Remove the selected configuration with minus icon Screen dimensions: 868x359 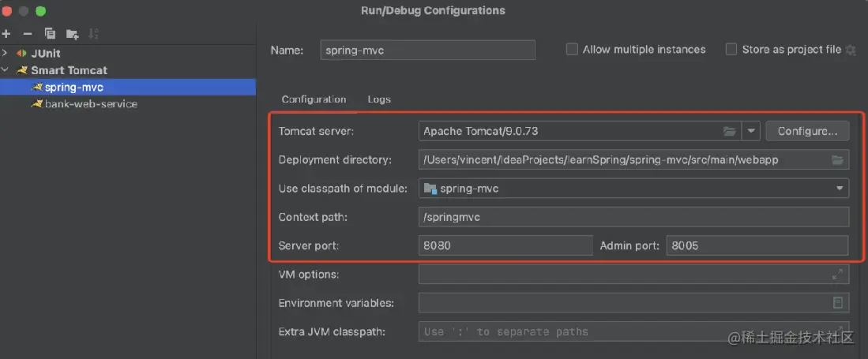28,34
